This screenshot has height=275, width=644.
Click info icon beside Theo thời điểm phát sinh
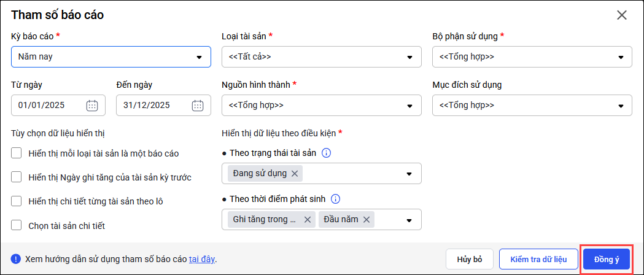coord(335,199)
